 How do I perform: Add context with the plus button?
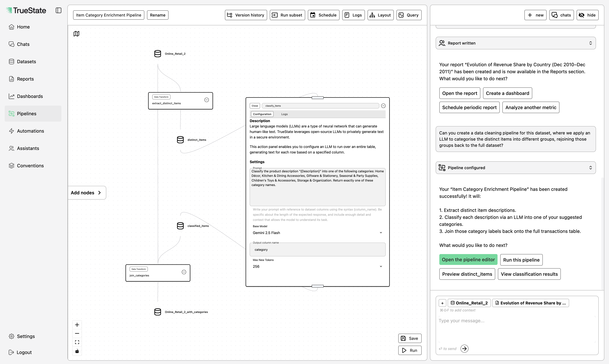point(442,303)
